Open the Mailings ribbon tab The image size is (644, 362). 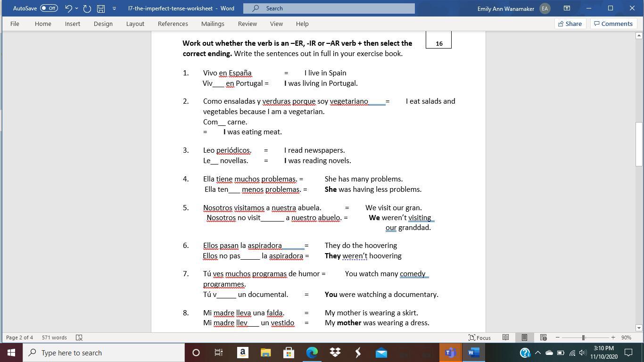tap(213, 24)
